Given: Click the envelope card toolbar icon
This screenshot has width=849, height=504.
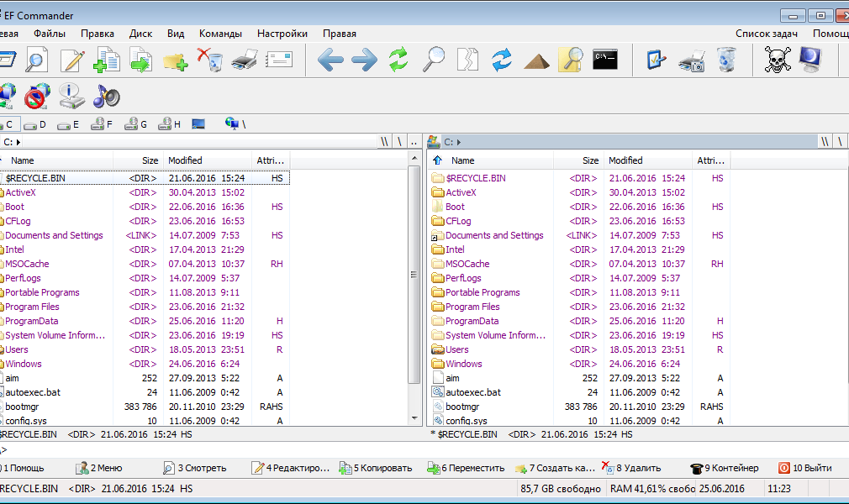Looking at the screenshot, I should click(x=279, y=60).
